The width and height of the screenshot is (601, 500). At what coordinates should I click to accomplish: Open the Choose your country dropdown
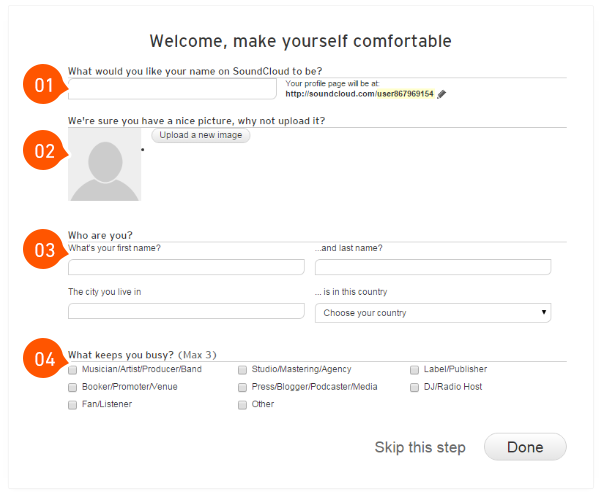tap(433, 313)
